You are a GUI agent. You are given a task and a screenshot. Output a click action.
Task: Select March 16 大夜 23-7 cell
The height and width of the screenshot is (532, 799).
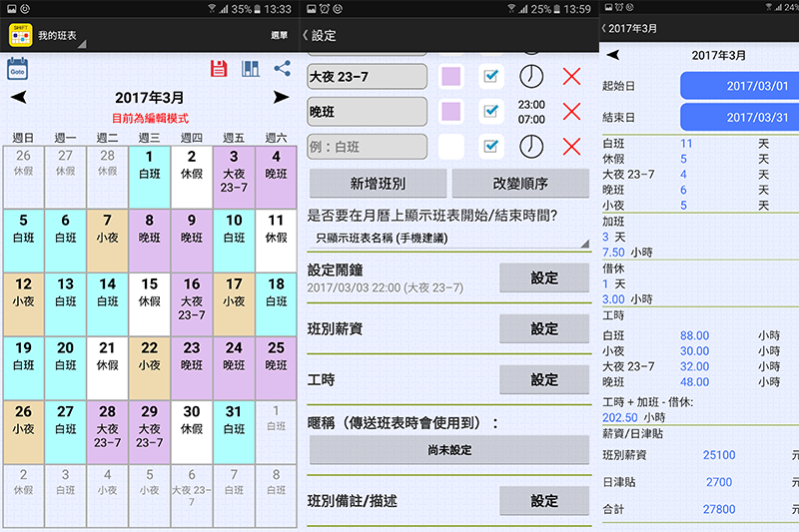point(192,304)
